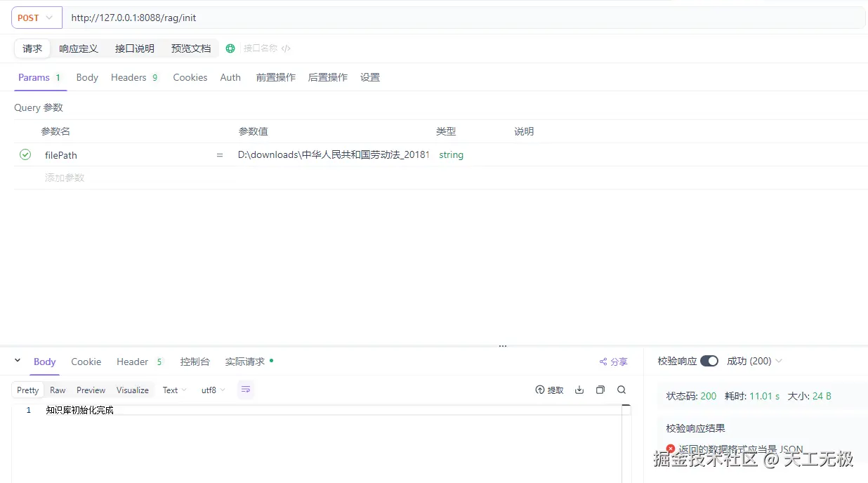The height and width of the screenshot is (483, 868).
Task: Open the 后置操作 tab
Action: point(328,77)
